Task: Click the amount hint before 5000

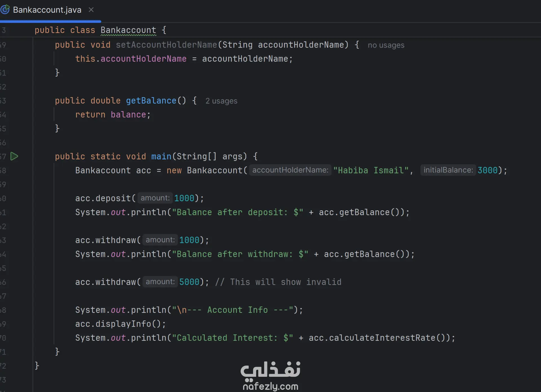Action: [x=160, y=282]
